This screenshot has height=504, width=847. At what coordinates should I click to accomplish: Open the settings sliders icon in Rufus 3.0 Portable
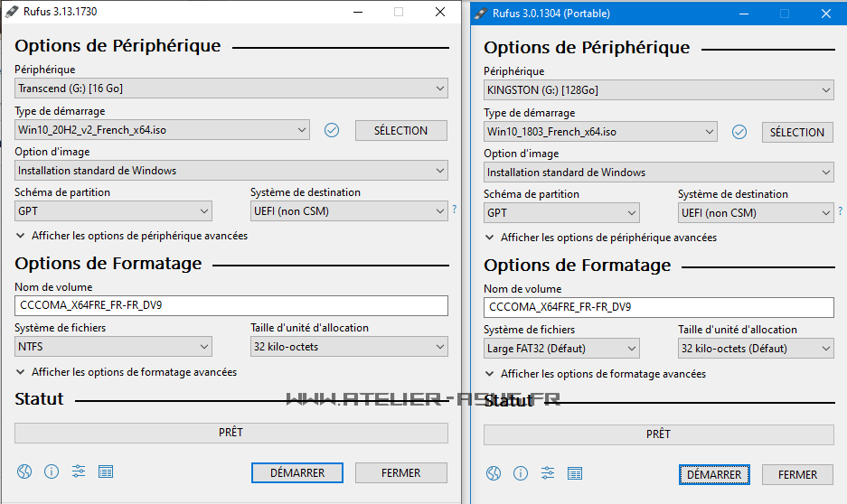(548, 473)
